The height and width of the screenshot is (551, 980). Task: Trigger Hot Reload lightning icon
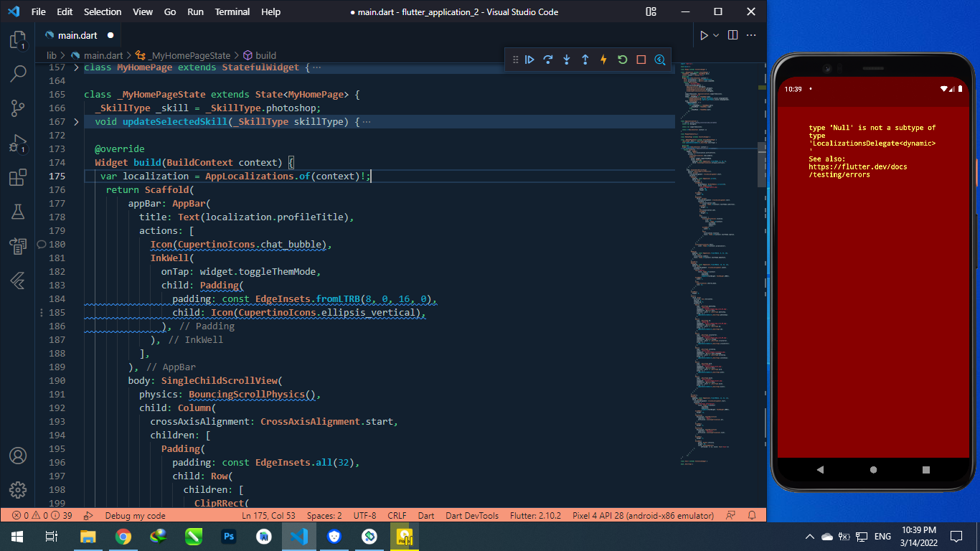[604, 60]
